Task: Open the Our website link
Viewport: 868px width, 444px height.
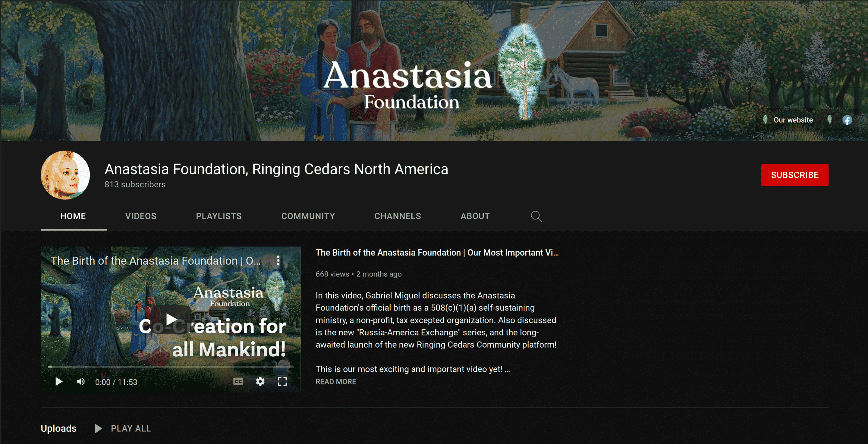Action: point(793,120)
